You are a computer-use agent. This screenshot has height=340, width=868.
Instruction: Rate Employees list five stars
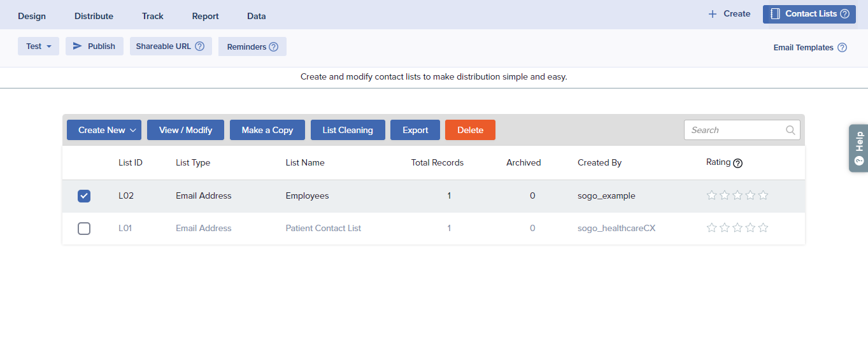click(x=764, y=195)
